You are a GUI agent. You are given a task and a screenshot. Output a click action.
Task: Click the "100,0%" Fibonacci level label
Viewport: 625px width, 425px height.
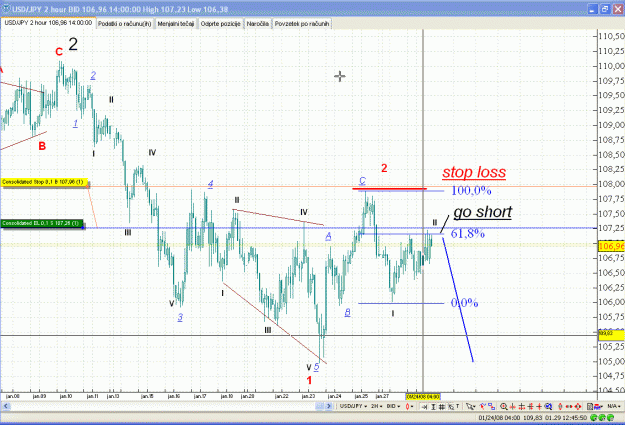click(471, 191)
